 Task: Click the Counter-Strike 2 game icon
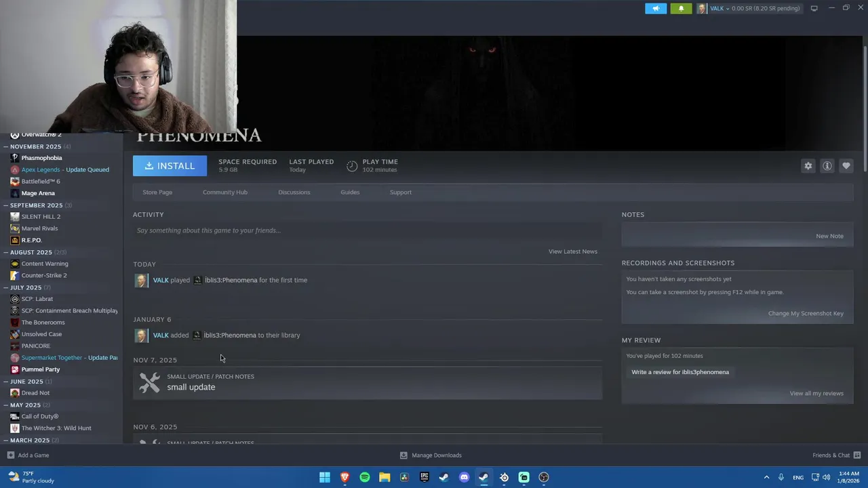(x=15, y=275)
